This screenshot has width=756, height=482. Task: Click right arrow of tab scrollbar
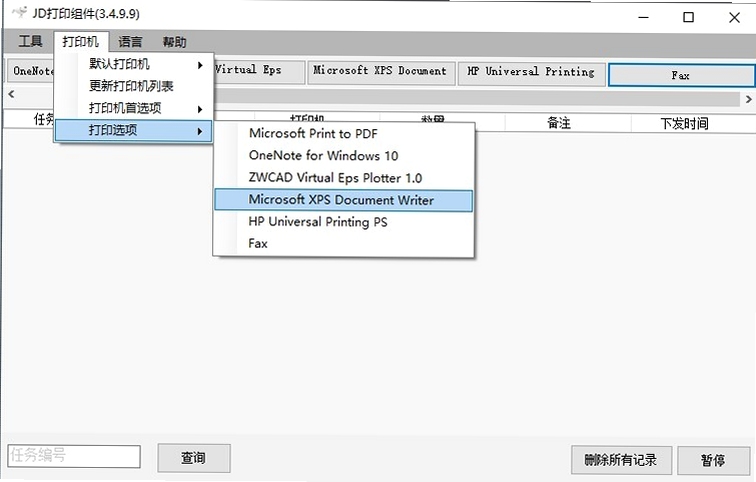[748, 99]
